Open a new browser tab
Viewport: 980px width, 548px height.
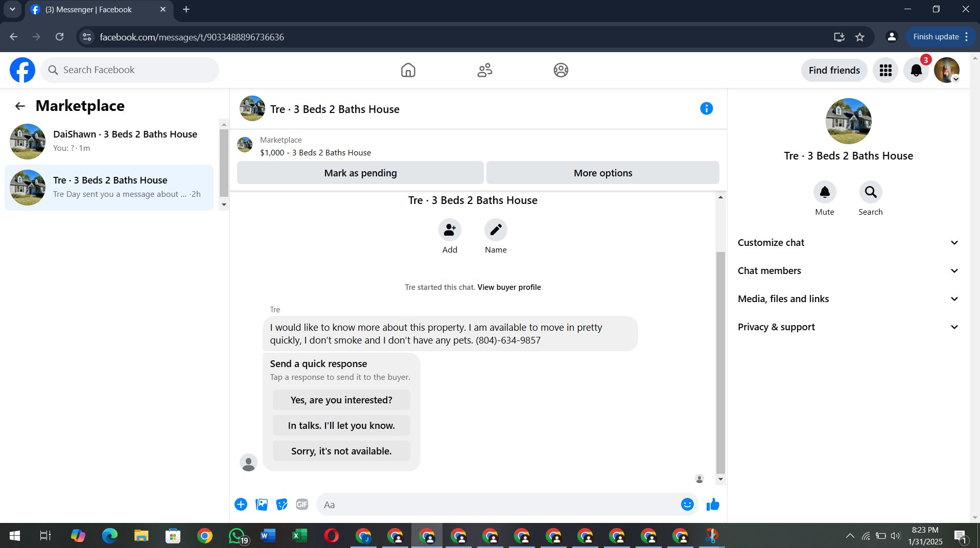point(186,9)
